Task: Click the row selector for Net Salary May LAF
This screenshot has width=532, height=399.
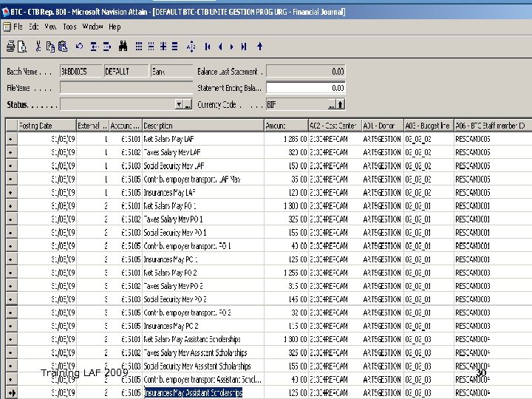Action: click(11, 139)
